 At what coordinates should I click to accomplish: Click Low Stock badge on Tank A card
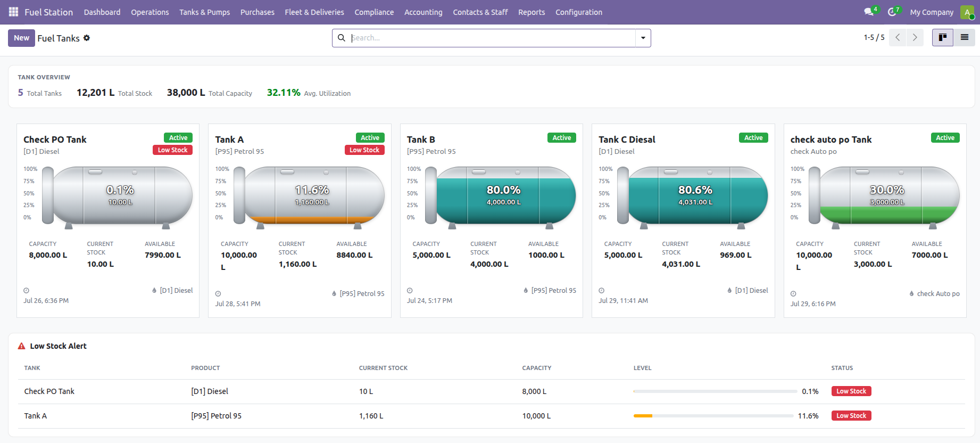[364, 150]
